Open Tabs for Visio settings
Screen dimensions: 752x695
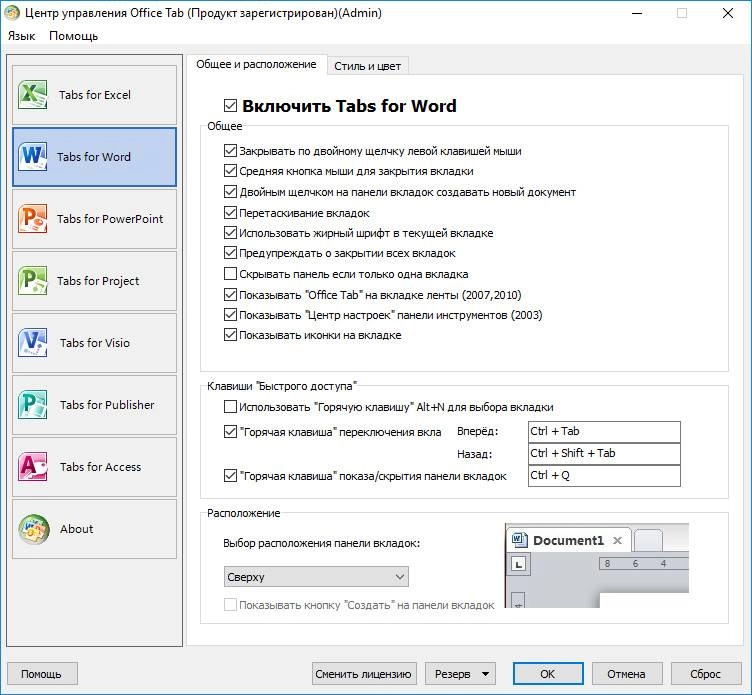pyautogui.click(x=94, y=342)
